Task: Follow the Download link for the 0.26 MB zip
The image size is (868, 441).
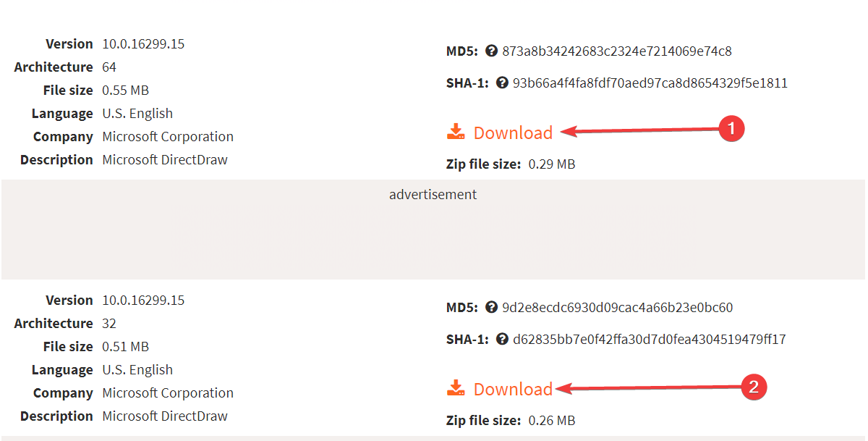Action: (513, 389)
